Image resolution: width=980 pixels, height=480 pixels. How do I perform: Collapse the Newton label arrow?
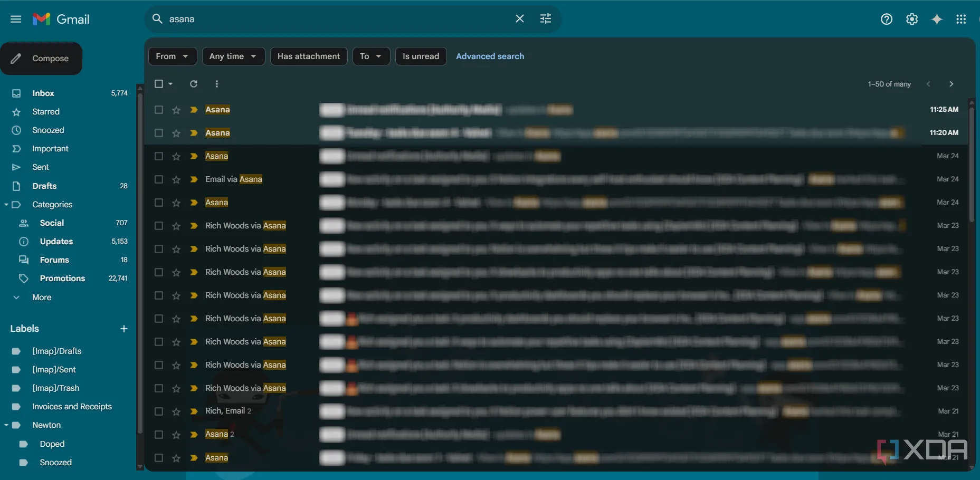click(6, 425)
